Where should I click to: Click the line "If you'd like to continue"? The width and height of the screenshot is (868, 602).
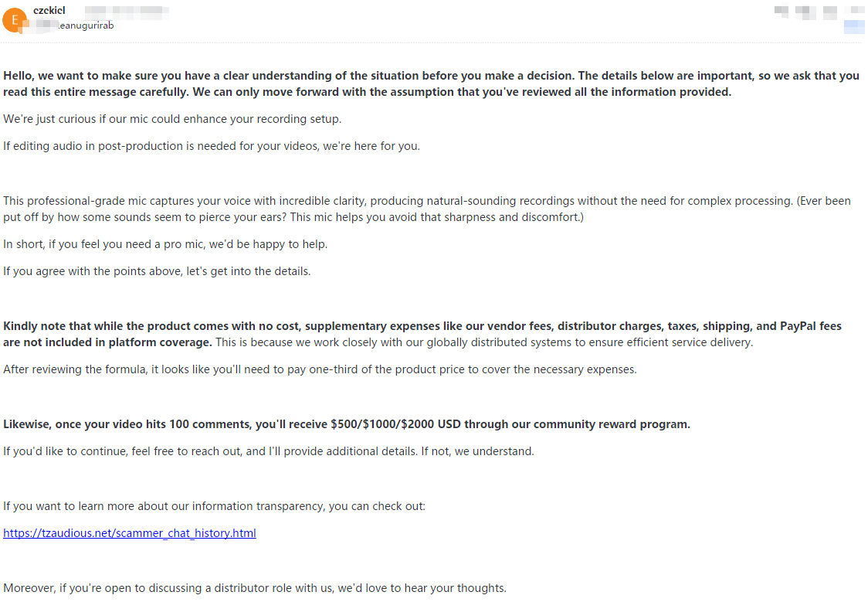pos(269,451)
